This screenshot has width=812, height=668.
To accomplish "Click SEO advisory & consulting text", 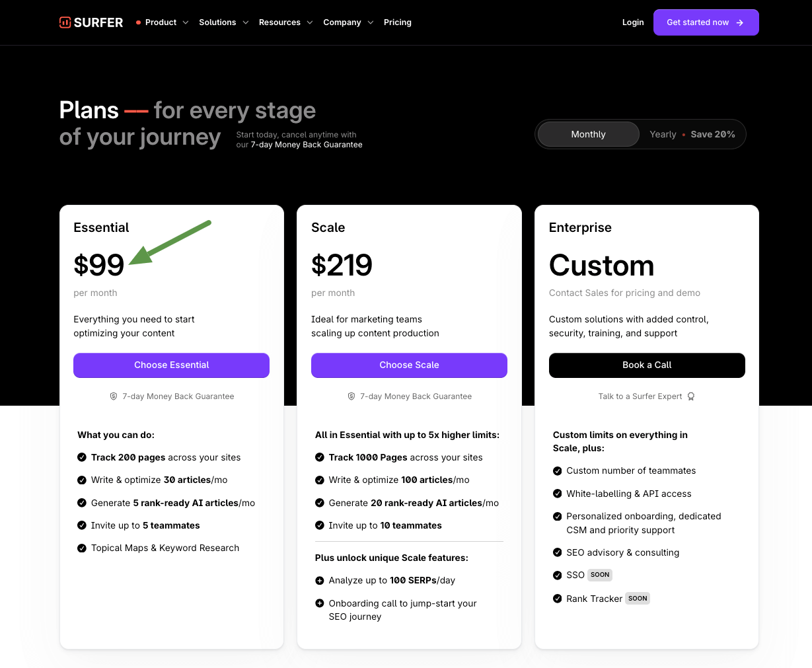I will [x=623, y=552].
